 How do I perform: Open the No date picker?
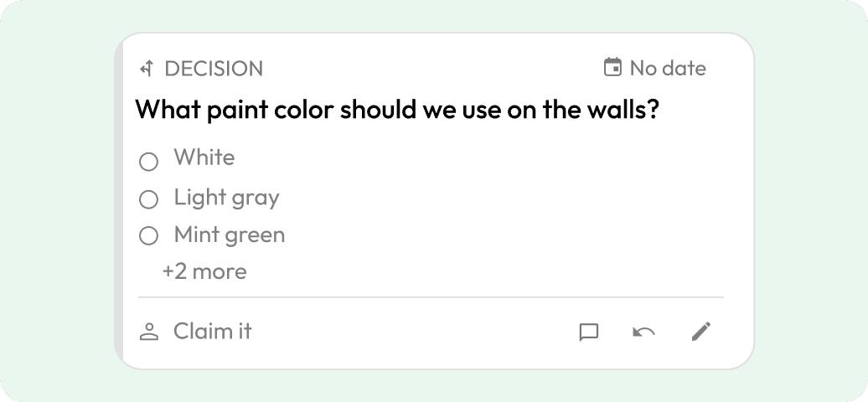point(655,68)
